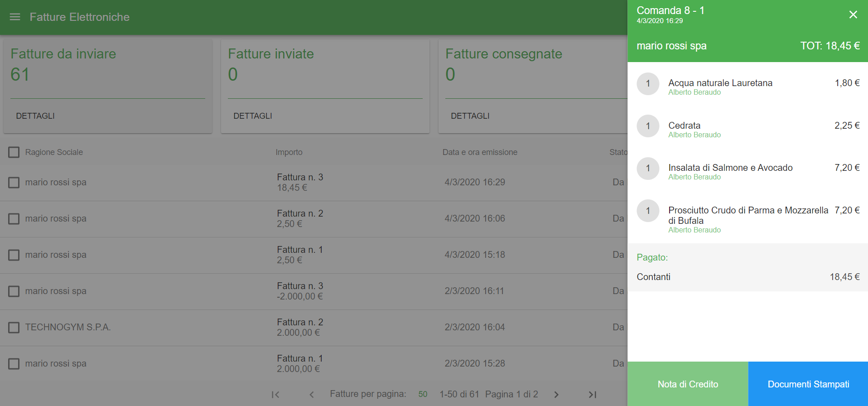
Task: Open DETTAGLI for Fatture da inviare
Action: pos(35,116)
